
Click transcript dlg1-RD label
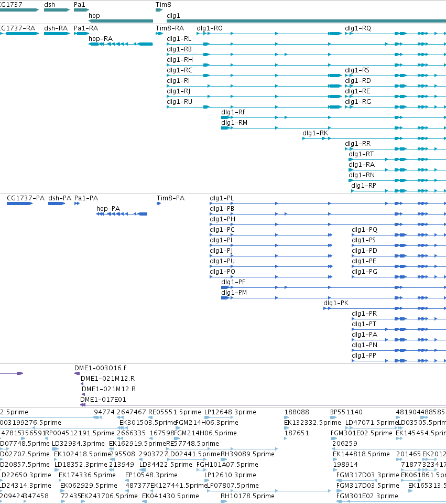tap(358, 81)
